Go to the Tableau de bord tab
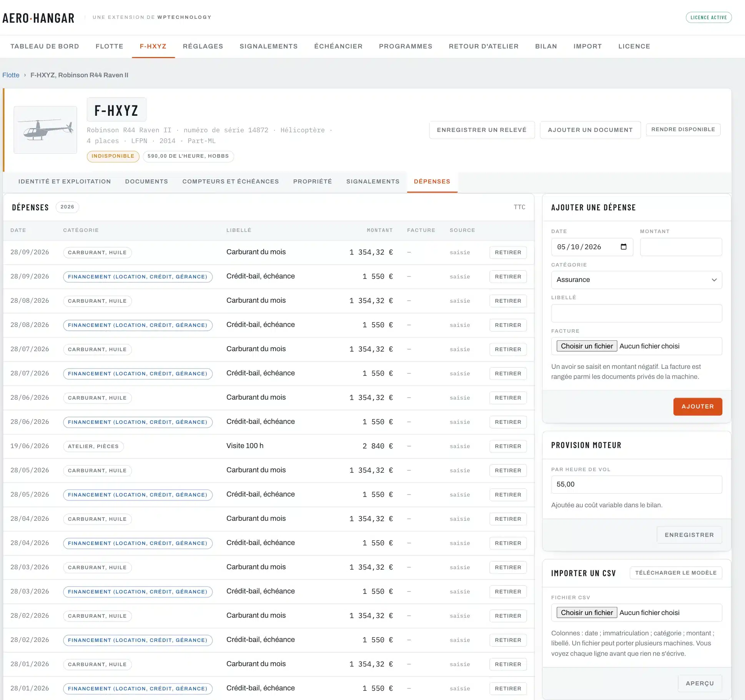This screenshot has width=745, height=700. pos(45,46)
